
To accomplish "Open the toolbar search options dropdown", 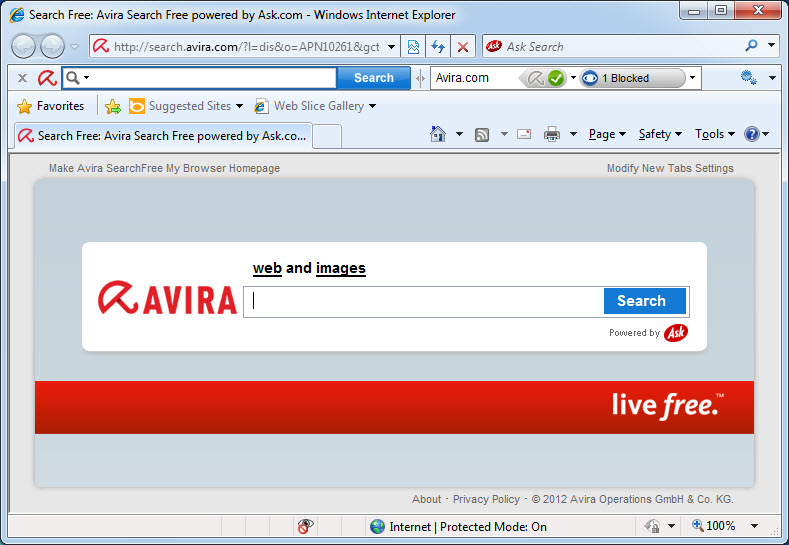I will click(87, 77).
